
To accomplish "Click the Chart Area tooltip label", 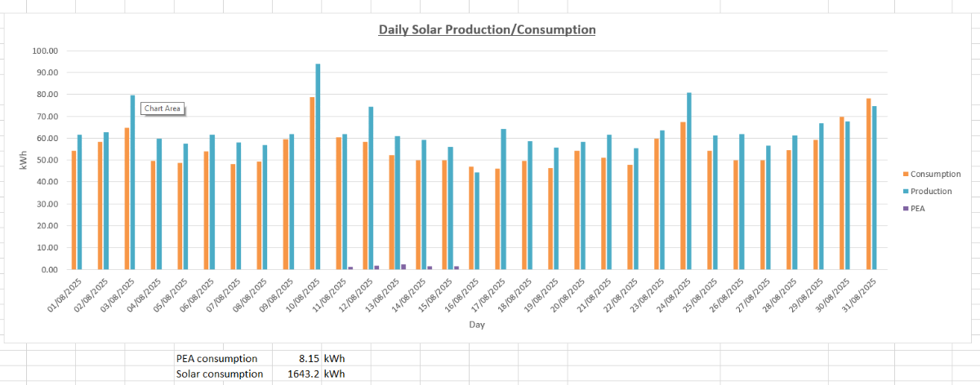I will (163, 108).
